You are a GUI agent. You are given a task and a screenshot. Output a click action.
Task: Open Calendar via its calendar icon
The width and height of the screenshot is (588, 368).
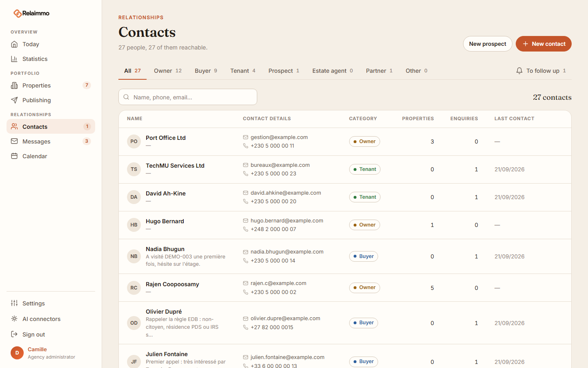tap(14, 156)
